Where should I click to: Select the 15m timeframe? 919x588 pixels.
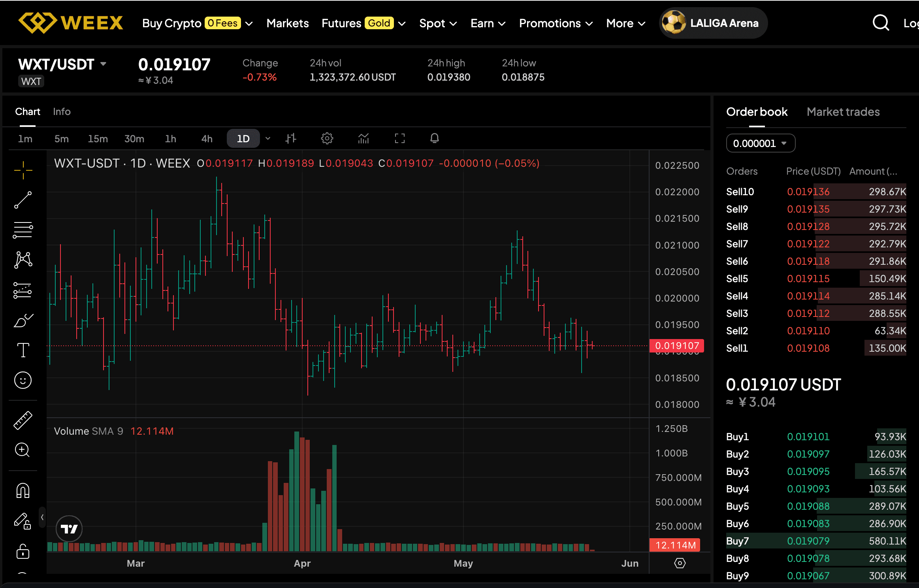tap(98, 139)
